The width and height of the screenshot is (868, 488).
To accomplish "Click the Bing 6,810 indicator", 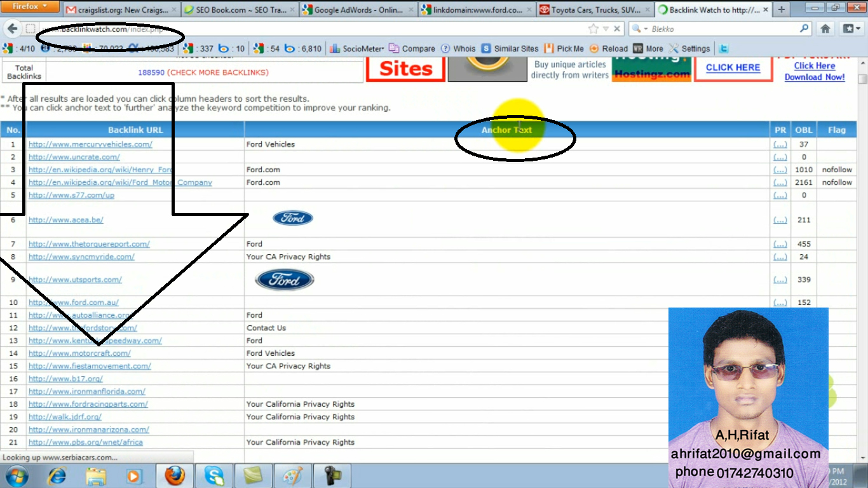I will [x=303, y=48].
